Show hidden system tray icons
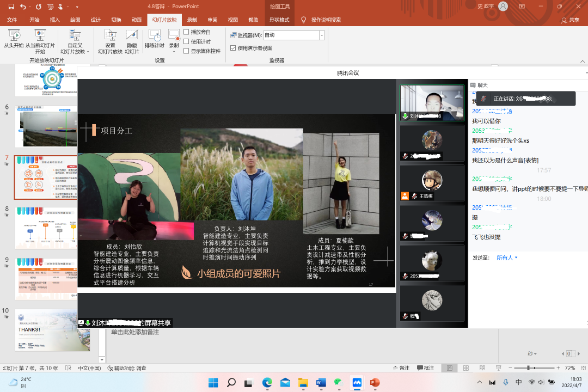This screenshot has height=392, width=588. coord(479,382)
